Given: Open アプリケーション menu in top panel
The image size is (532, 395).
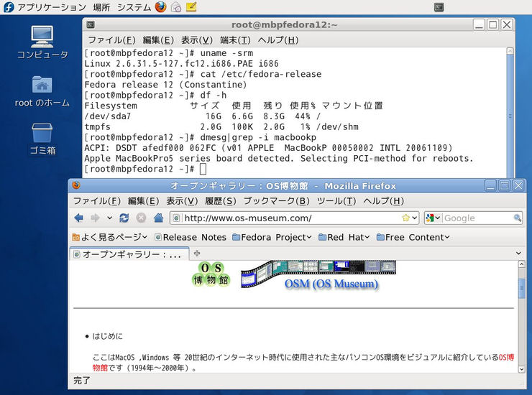Looking at the screenshot, I should coord(52,7).
